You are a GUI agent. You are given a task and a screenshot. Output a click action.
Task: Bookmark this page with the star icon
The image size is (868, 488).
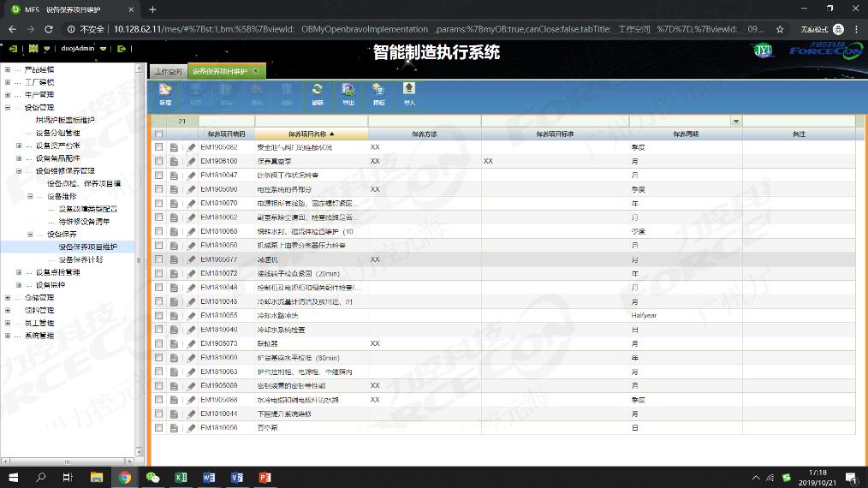(x=780, y=29)
